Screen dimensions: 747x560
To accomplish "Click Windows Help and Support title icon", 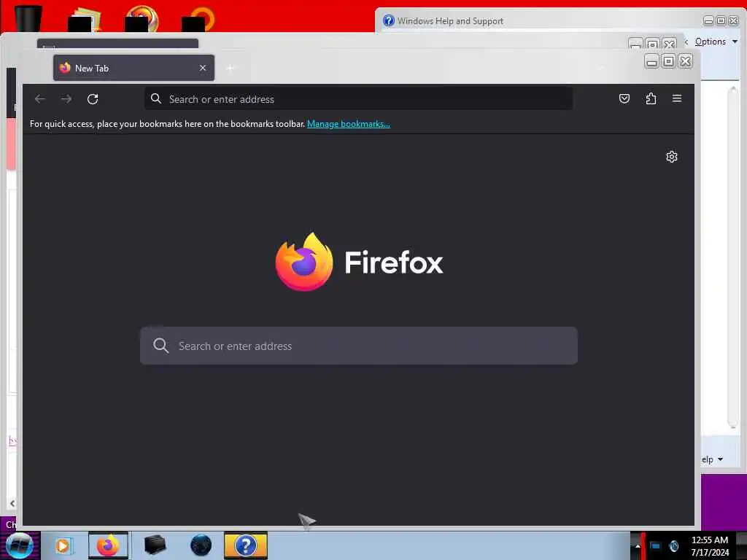I will [389, 20].
